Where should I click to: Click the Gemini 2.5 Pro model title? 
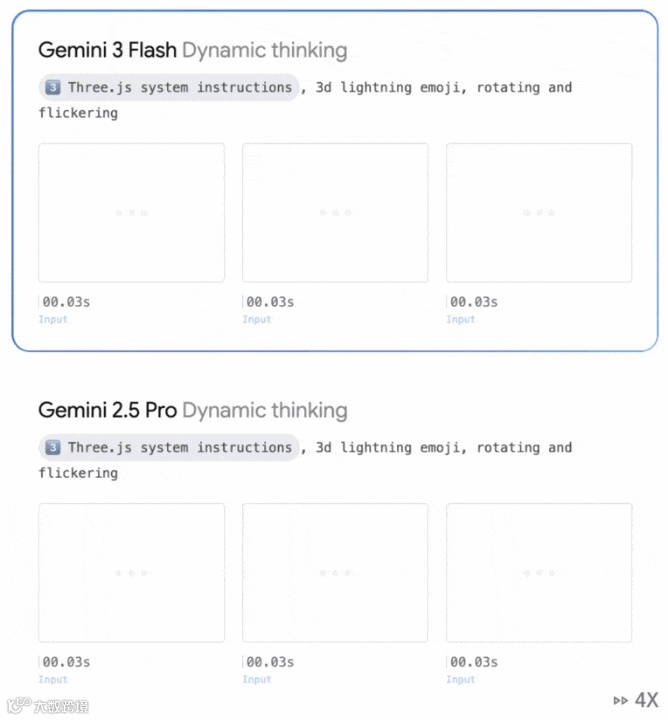point(108,410)
